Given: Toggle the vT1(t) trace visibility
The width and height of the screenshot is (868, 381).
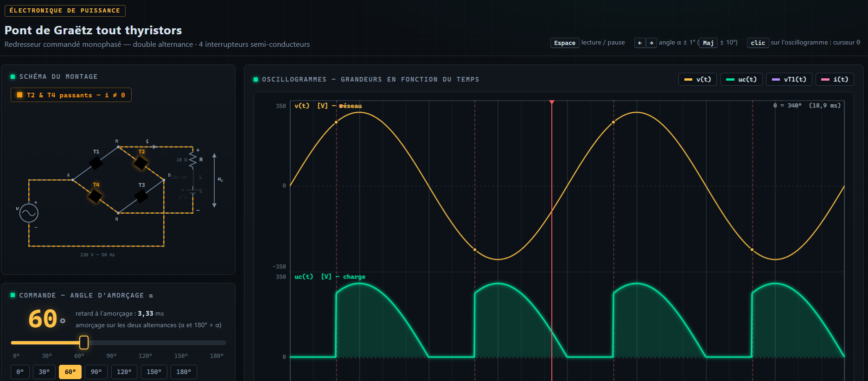Looking at the screenshot, I should pyautogui.click(x=789, y=79).
